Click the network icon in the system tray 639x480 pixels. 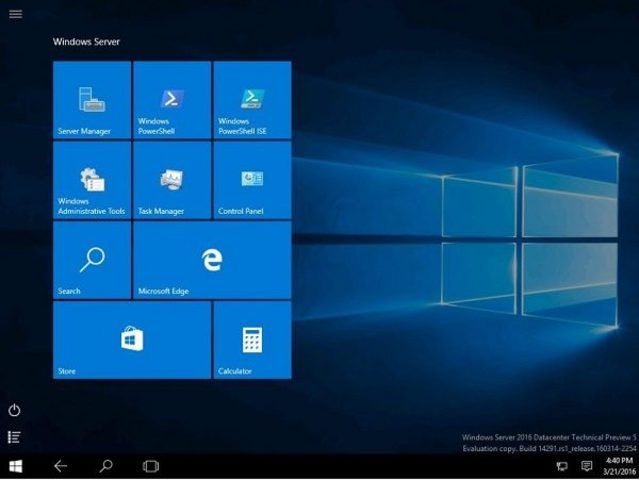click(x=562, y=466)
